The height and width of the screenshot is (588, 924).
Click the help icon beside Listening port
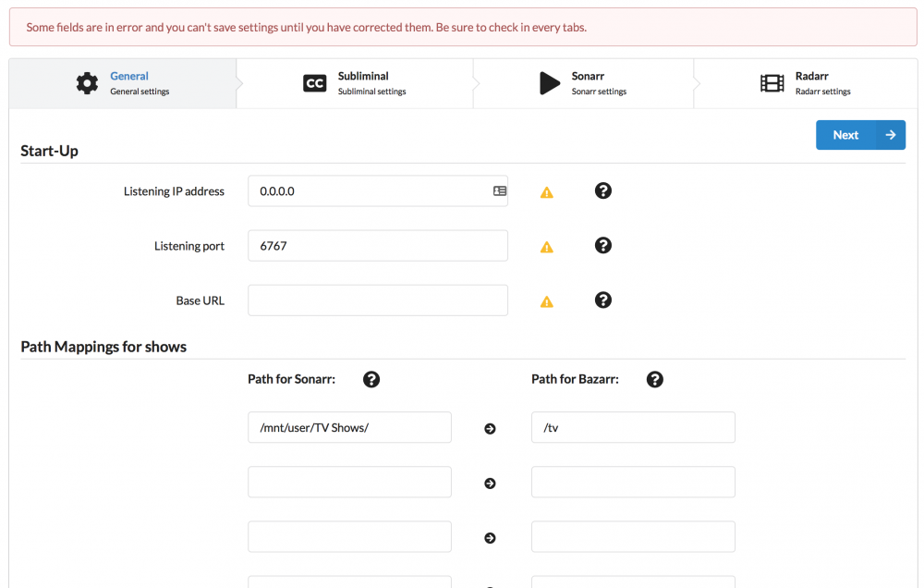coord(602,245)
